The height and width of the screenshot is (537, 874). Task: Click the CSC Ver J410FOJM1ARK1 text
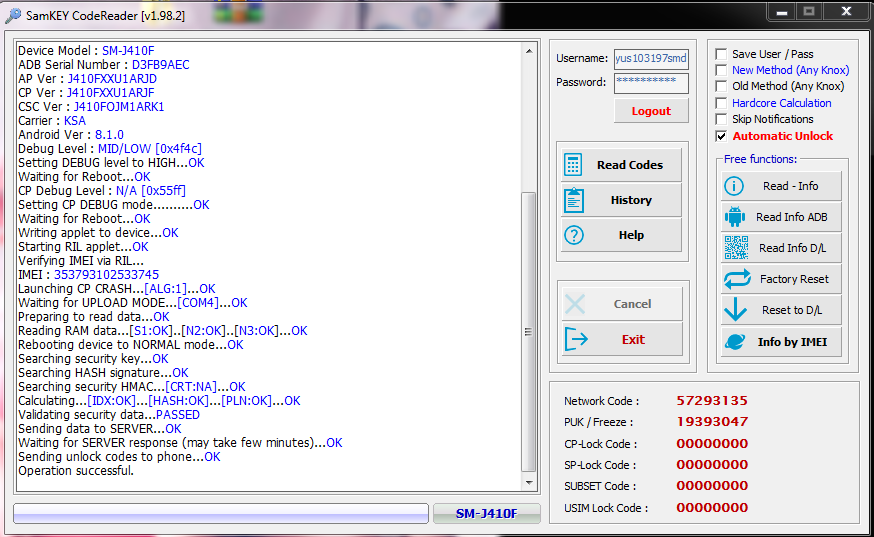click(x=119, y=107)
